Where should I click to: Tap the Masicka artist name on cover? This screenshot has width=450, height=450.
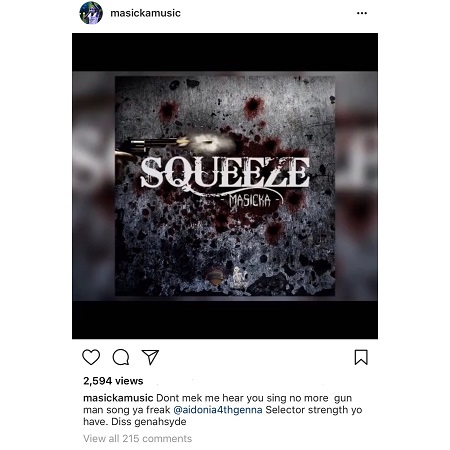tap(250, 201)
